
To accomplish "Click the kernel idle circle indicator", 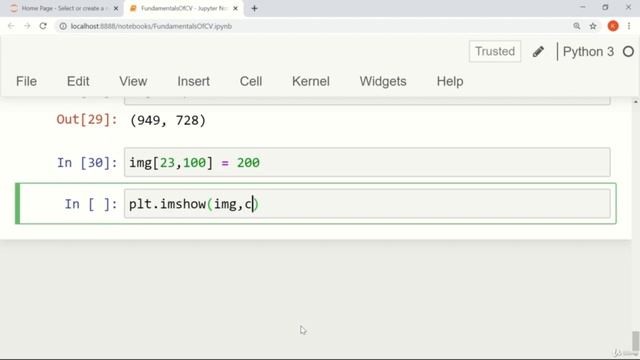I will click(x=629, y=52).
